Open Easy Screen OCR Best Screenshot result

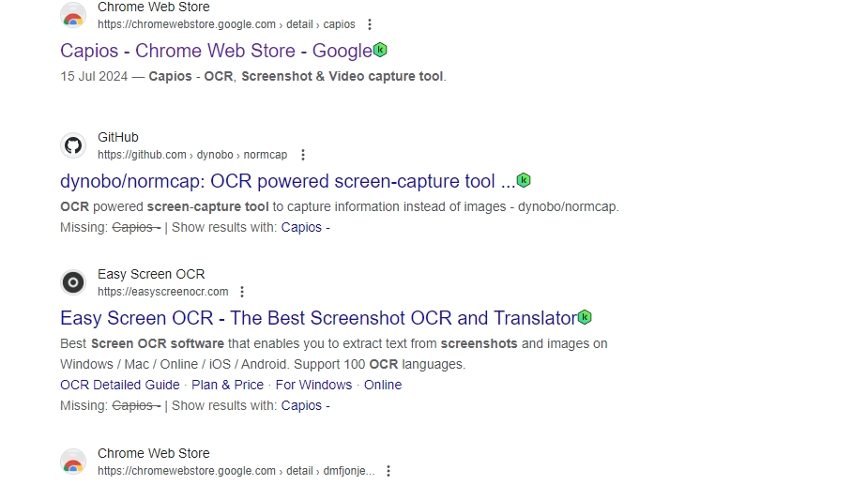(318, 318)
